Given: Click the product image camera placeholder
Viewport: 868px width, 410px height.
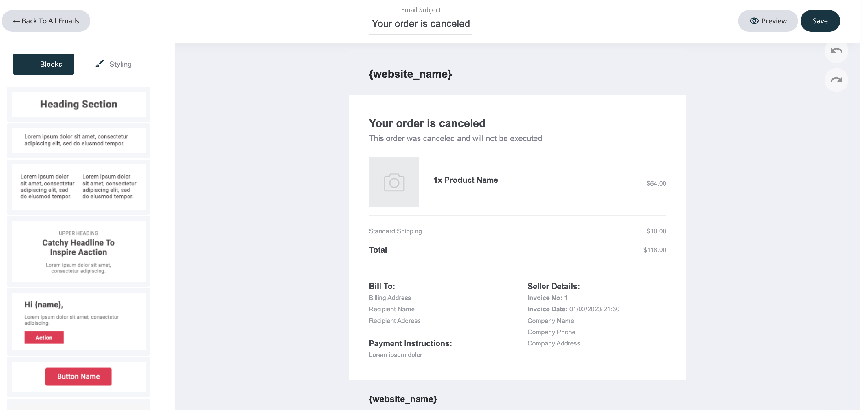Looking at the screenshot, I should pyautogui.click(x=393, y=182).
